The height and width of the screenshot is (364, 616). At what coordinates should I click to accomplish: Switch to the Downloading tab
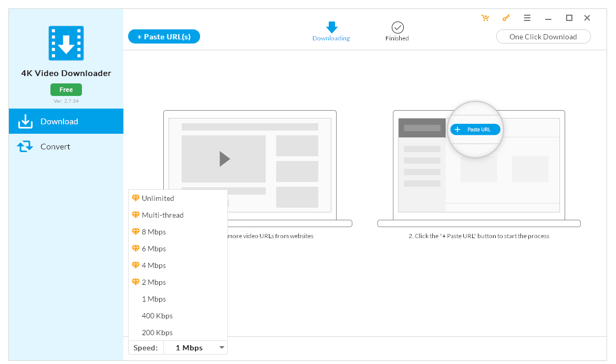pos(331,31)
